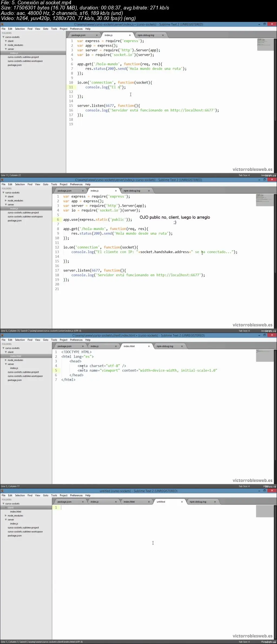Viewport: 277px width, 644px height.
Task: Collapse server folder in saved index.js window
Action: (6, 205)
